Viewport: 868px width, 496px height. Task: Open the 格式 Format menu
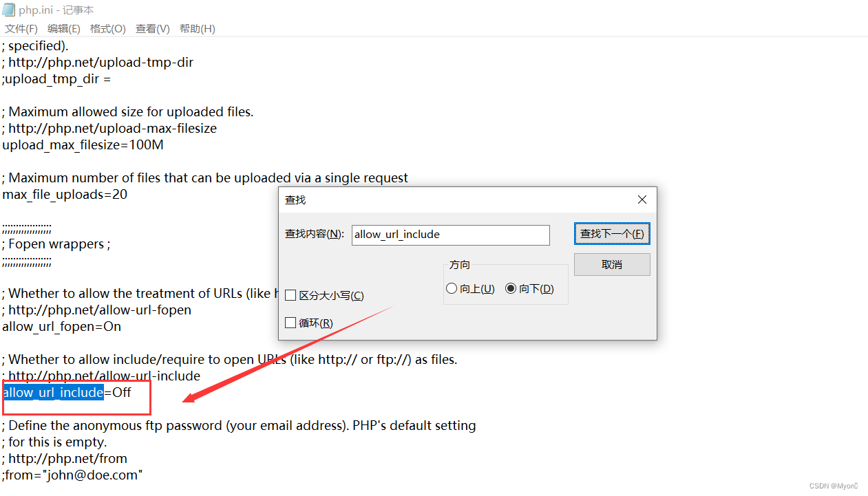[107, 28]
